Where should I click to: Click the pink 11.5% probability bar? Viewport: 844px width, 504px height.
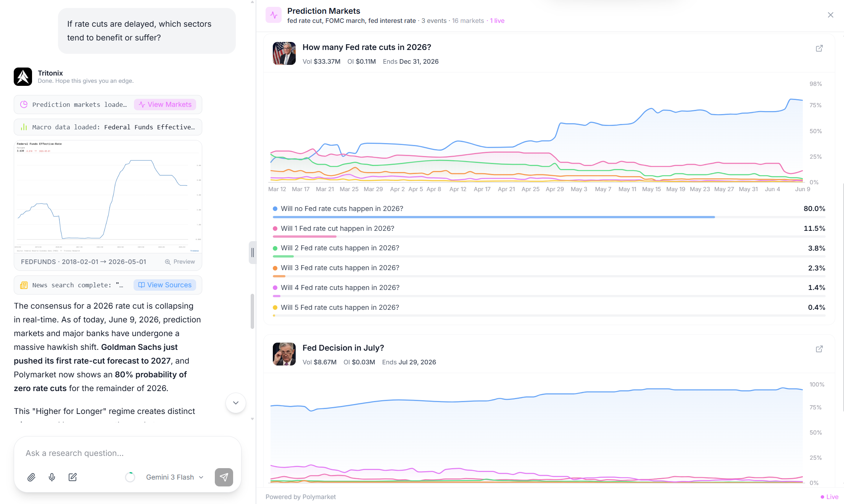coord(304,237)
